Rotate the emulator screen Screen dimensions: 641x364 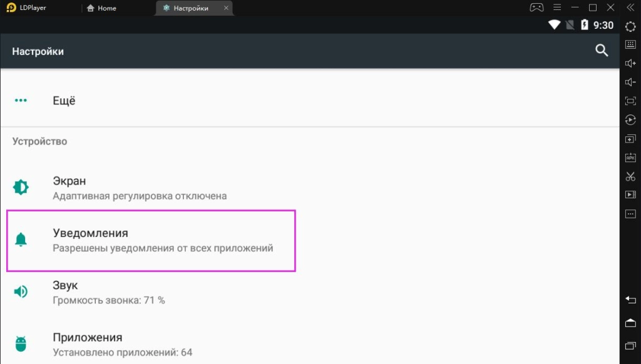coord(631,119)
